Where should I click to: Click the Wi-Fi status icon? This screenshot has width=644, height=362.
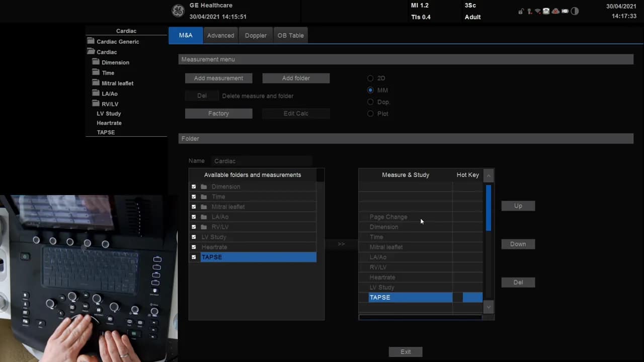coord(537,12)
